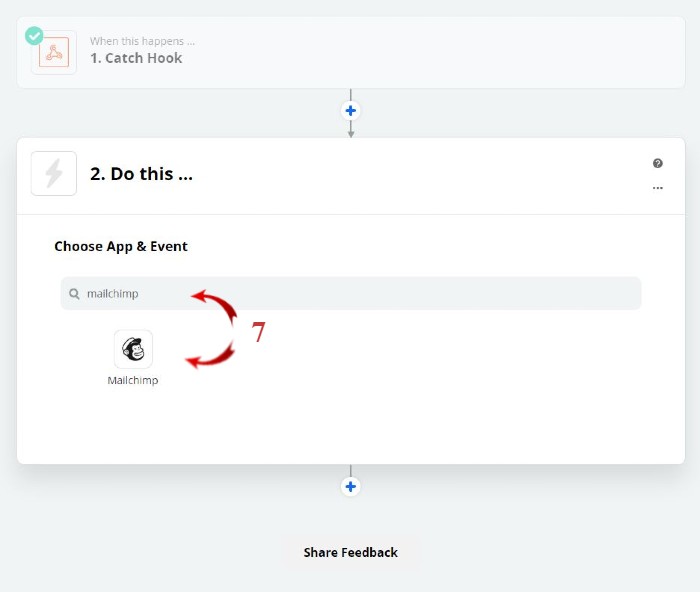The image size is (700, 592).
Task: Click the Choose App & Event heading
Action: point(121,246)
